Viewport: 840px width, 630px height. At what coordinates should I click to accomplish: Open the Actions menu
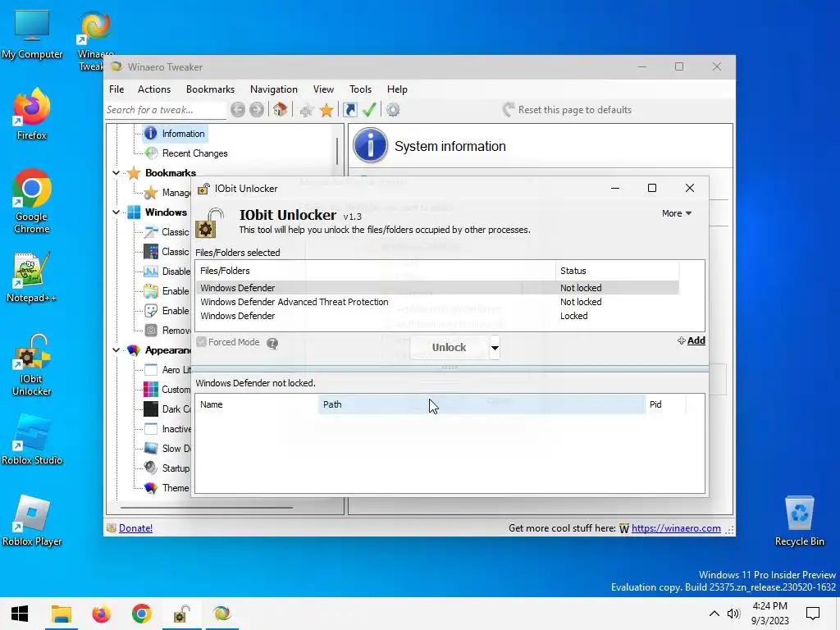154,89
